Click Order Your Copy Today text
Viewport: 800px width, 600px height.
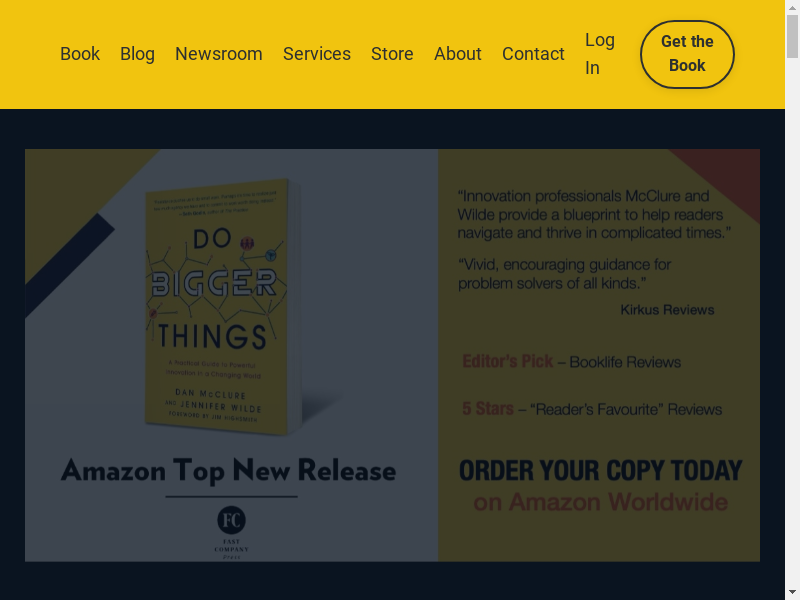point(601,470)
